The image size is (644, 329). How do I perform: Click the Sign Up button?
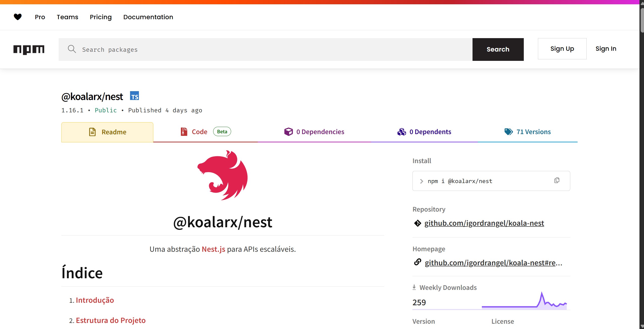562,49
